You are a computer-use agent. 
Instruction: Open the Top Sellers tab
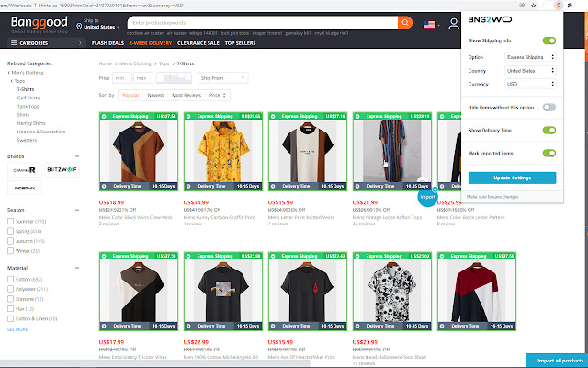pyautogui.click(x=240, y=43)
